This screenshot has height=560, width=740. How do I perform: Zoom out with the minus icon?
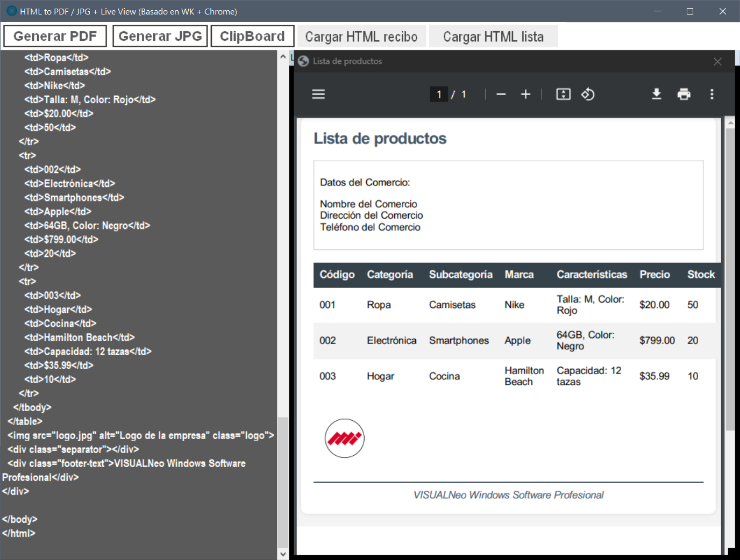coord(501,95)
